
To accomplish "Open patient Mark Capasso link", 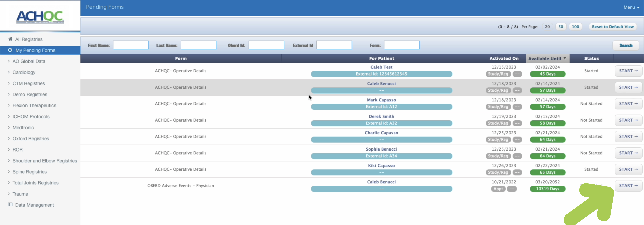I will click(381, 100).
